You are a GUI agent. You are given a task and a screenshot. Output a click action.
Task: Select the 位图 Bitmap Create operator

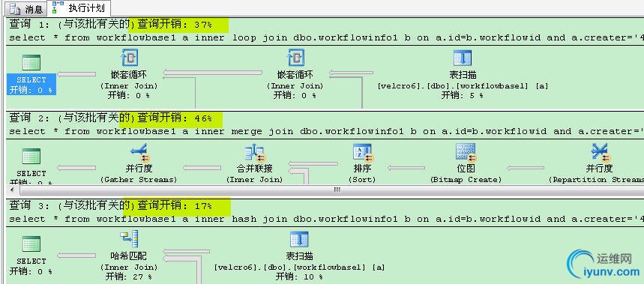coord(466,152)
